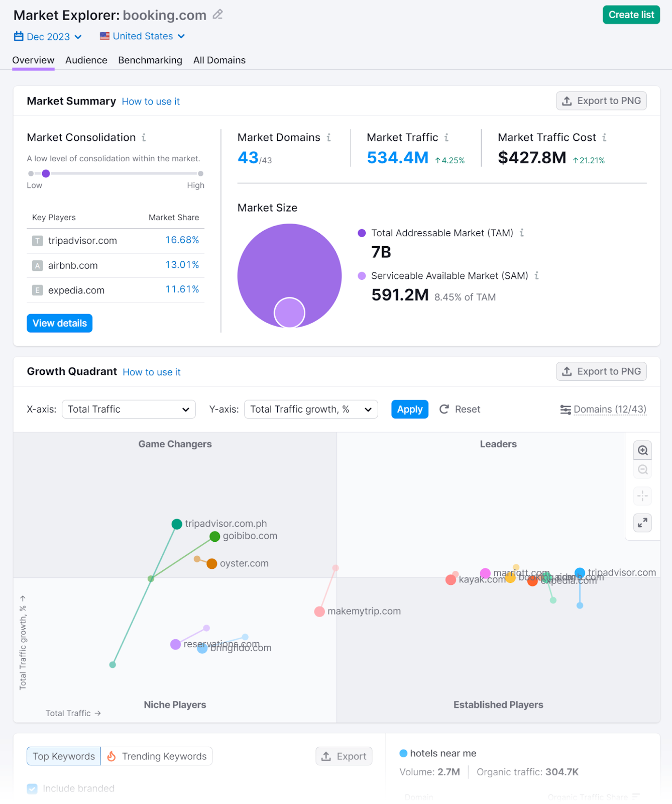Click the zoom in magnifier on chart

(x=642, y=450)
